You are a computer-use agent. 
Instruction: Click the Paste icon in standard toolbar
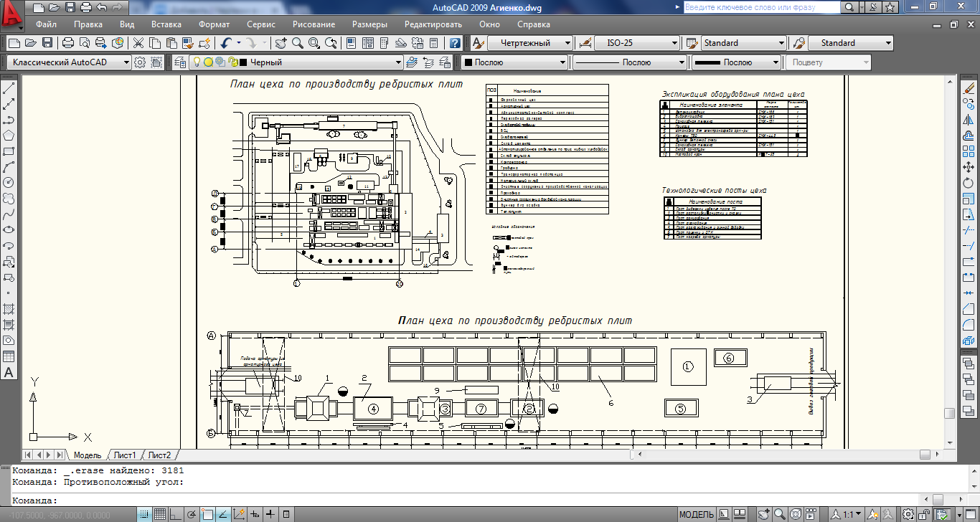[171, 43]
